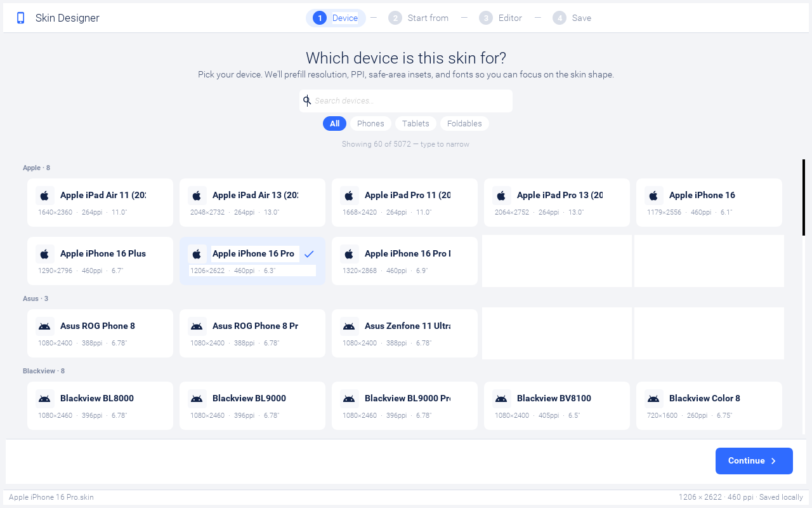The image size is (812, 508).
Task: Click the Apple icon on the iPhone 16 Pro Max card
Action: pyautogui.click(x=349, y=254)
